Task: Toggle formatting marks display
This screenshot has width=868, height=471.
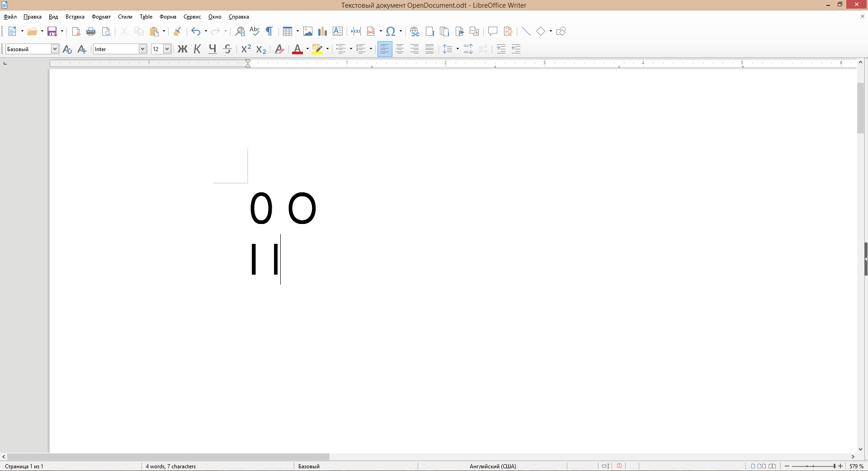Action: coord(269,31)
